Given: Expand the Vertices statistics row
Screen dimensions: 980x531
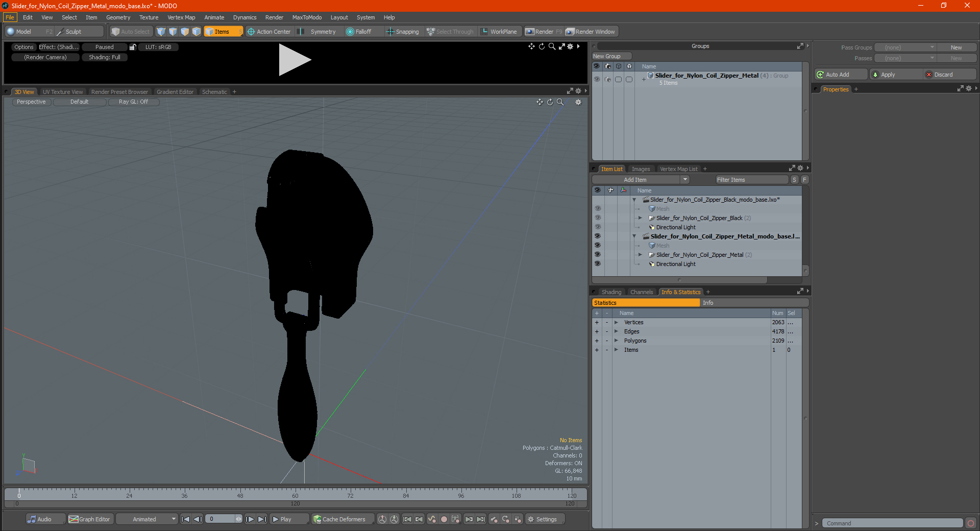Looking at the screenshot, I should coord(616,322).
